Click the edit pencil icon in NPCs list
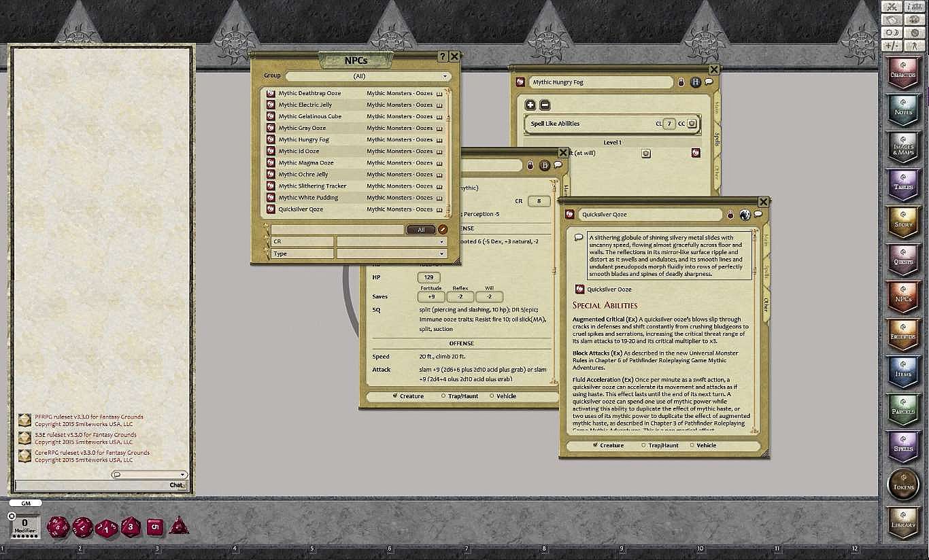 click(x=443, y=230)
